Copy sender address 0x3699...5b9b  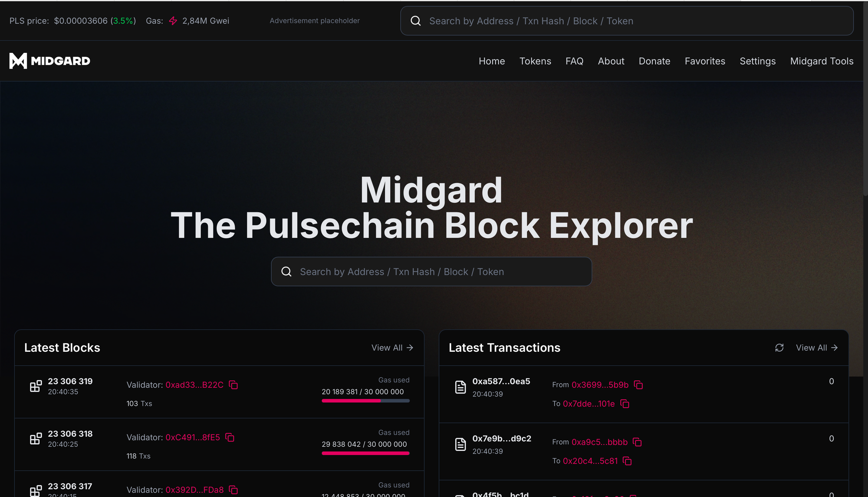click(x=638, y=385)
